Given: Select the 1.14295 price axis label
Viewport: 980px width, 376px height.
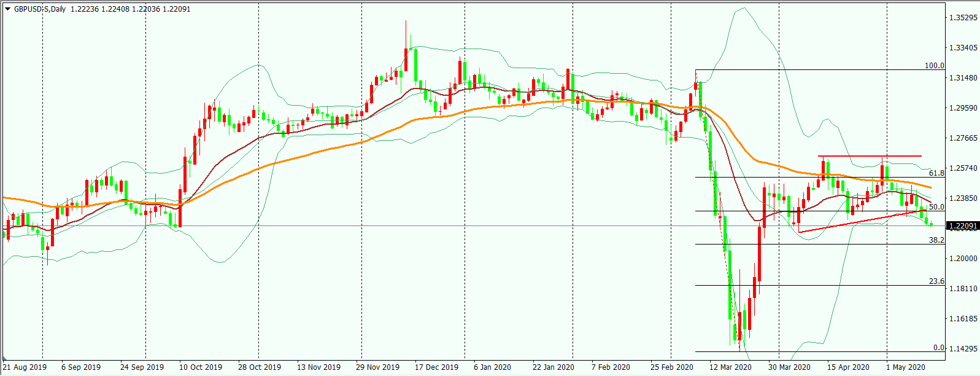Looking at the screenshot, I should pyautogui.click(x=963, y=349).
